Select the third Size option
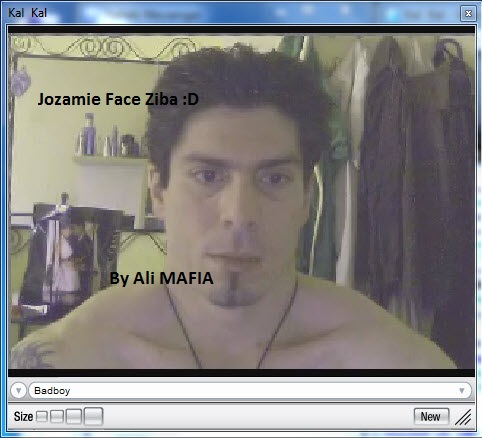Screen dimensions: 482x438 (74, 416)
